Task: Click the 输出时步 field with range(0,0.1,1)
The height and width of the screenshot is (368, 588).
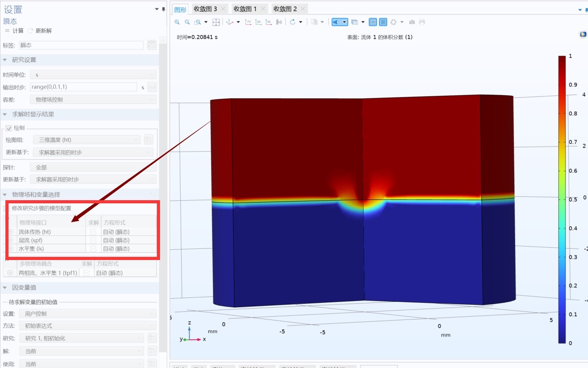Action: pos(83,87)
